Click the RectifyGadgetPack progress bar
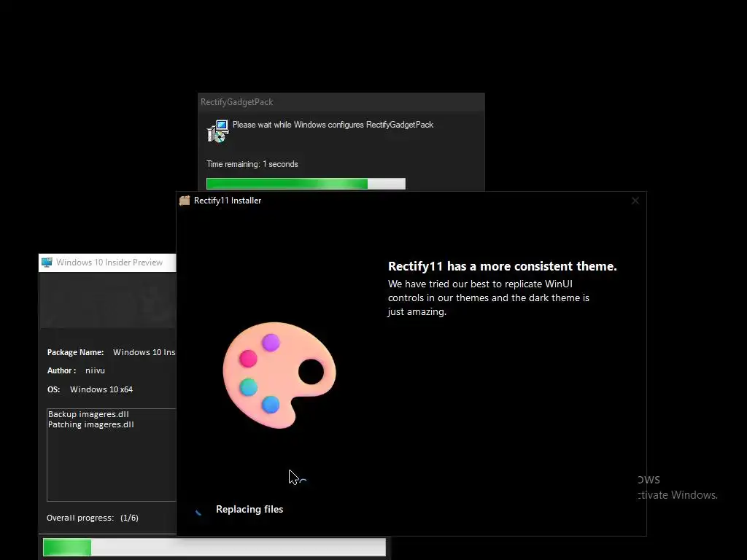The image size is (747, 560). [x=306, y=184]
